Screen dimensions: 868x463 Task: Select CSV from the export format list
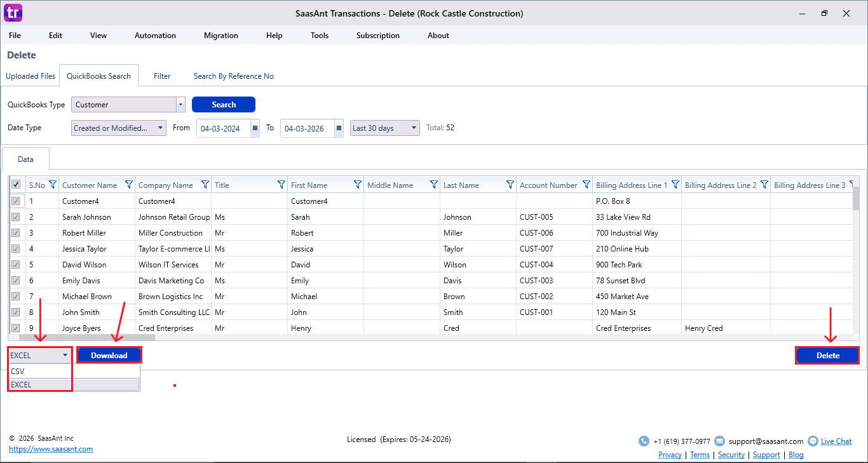(18, 372)
